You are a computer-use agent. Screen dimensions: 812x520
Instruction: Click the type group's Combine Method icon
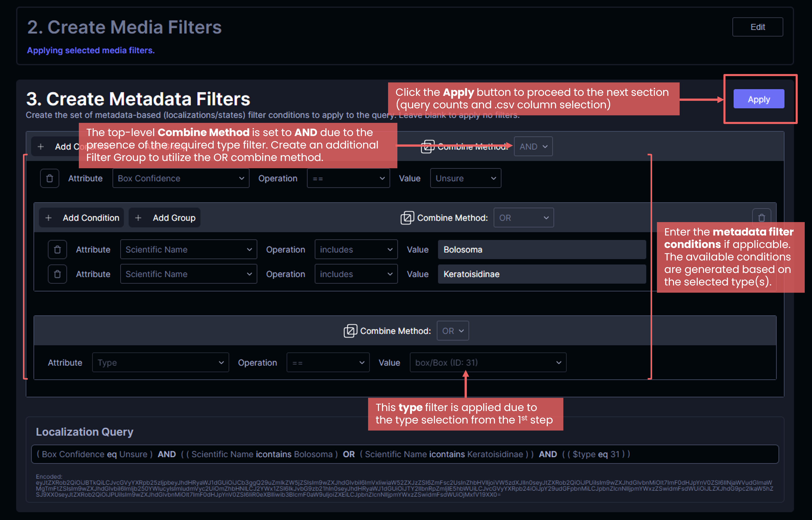coord(350,331)
